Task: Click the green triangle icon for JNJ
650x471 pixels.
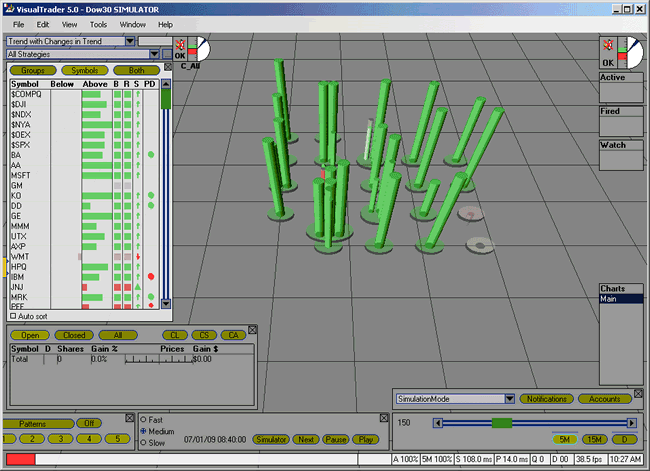Action: [x=138, y=286]
